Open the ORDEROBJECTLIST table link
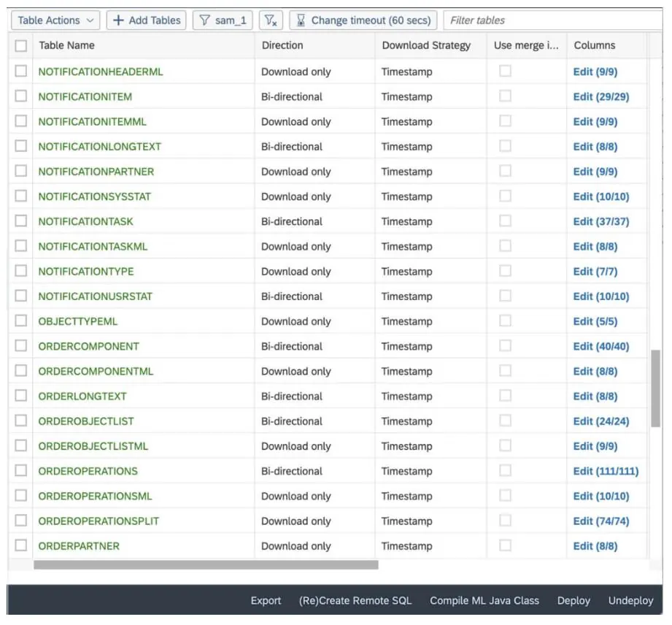672x625 pixels. coord(86,421)
